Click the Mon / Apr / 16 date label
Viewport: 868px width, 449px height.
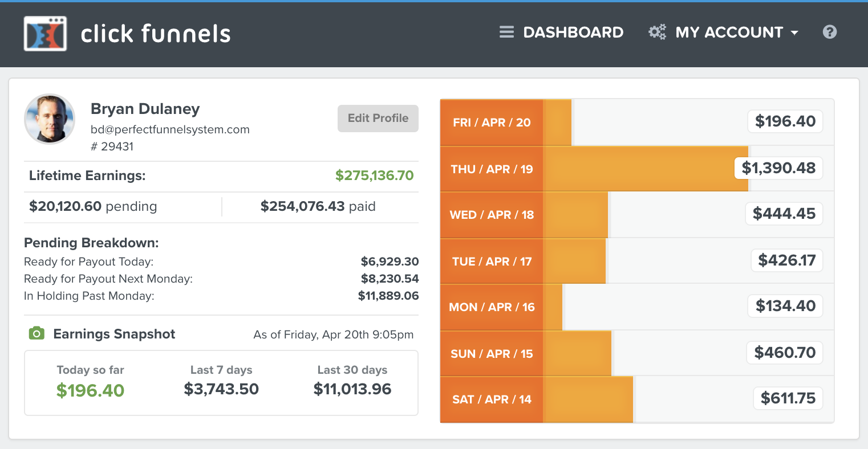click(x=492, y=307)
